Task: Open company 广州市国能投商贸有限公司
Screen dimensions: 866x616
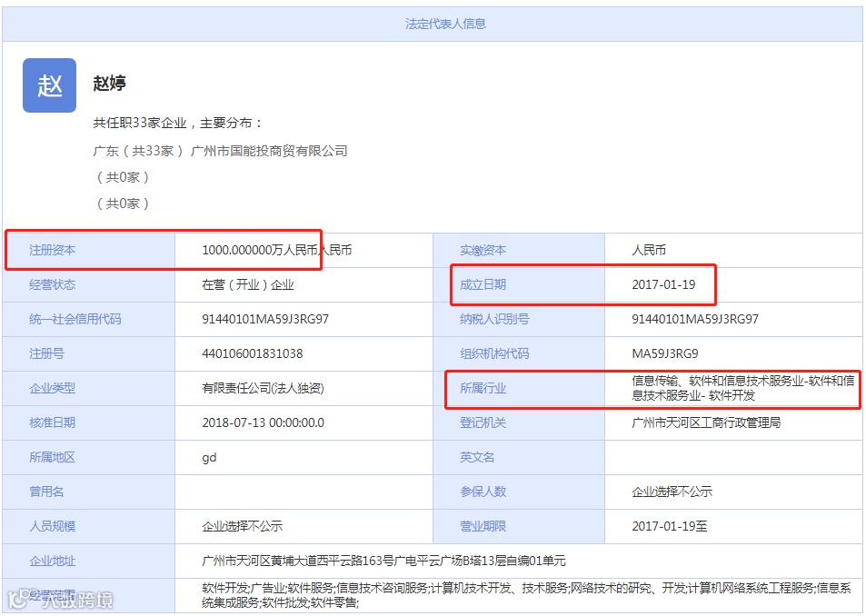Action: [269, 151]
